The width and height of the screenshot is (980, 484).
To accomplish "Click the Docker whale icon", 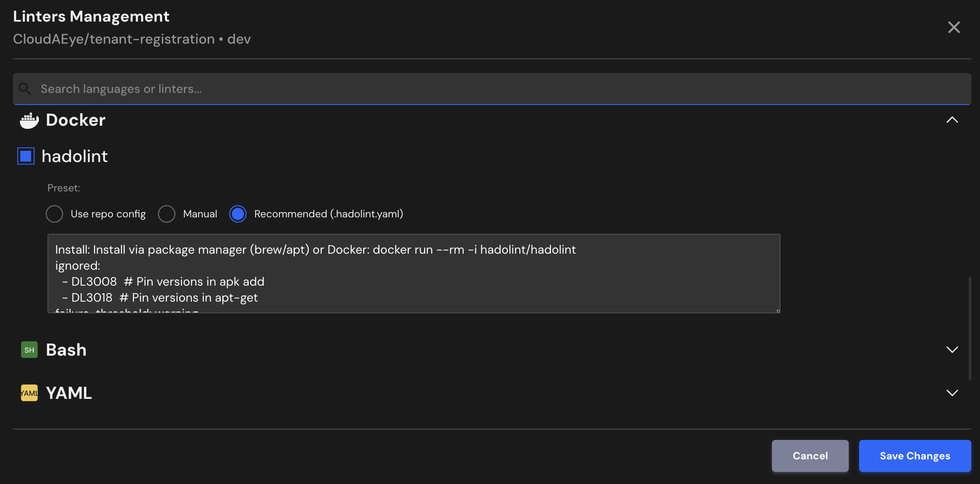I will (x=29, y=121).
